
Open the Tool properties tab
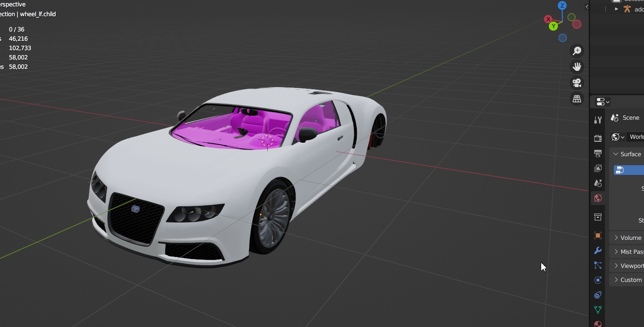coord(598,120)
